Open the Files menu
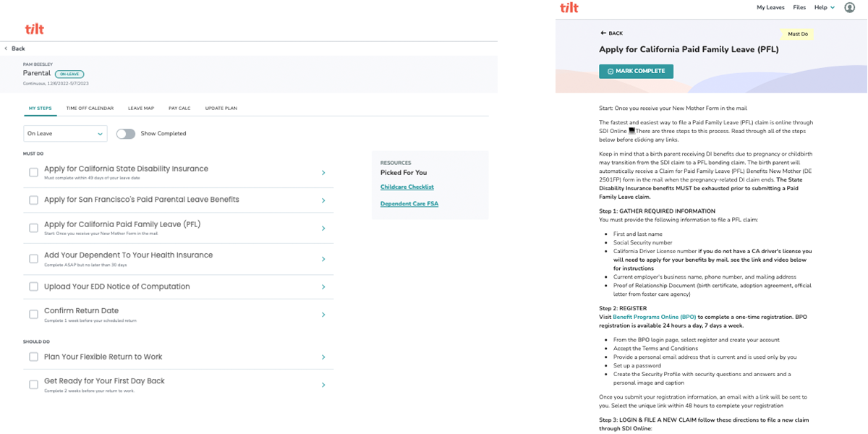 pos(800,7)
